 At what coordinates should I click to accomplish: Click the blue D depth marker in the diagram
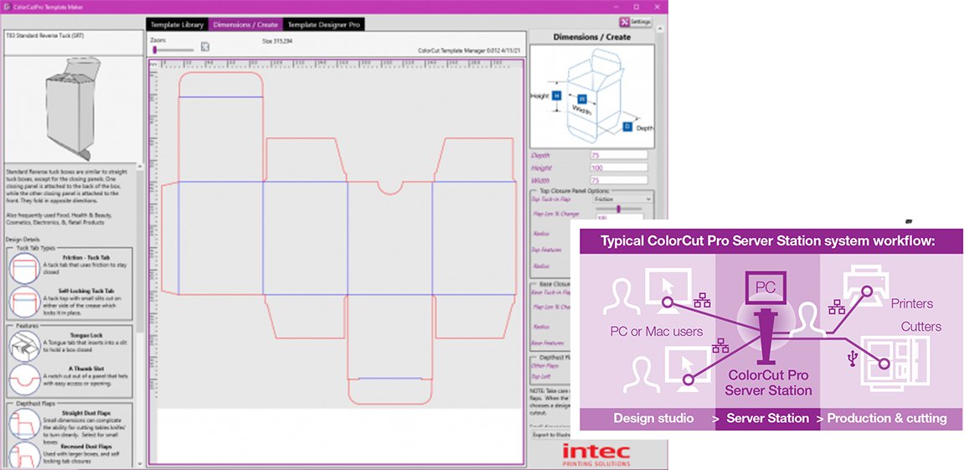point(627,127)
